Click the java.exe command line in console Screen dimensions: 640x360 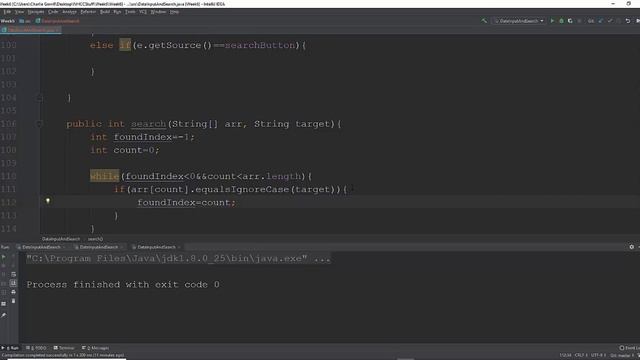[x=178, y=258]
